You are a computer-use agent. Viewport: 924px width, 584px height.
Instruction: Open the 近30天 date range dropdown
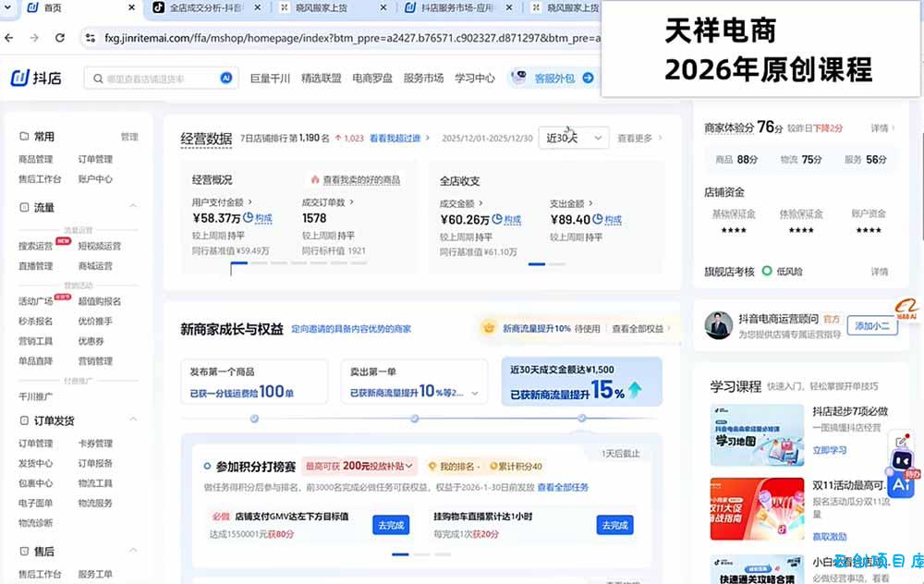[574, 138]
